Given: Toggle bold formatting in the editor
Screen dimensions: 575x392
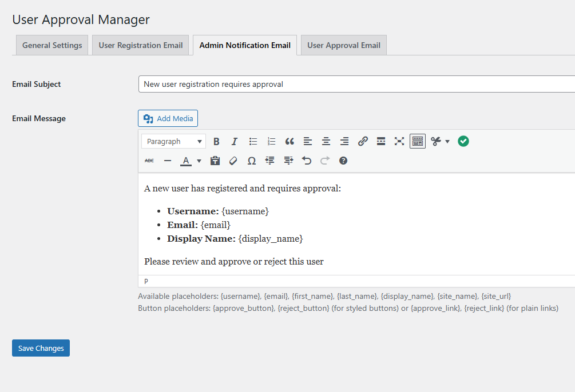Looking at the screenshot, I should point(216,141).
